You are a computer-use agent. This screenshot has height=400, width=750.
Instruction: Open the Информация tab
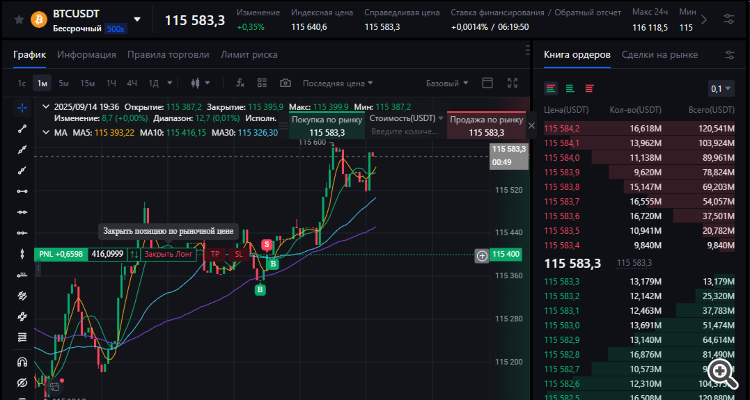click(87, 55)
